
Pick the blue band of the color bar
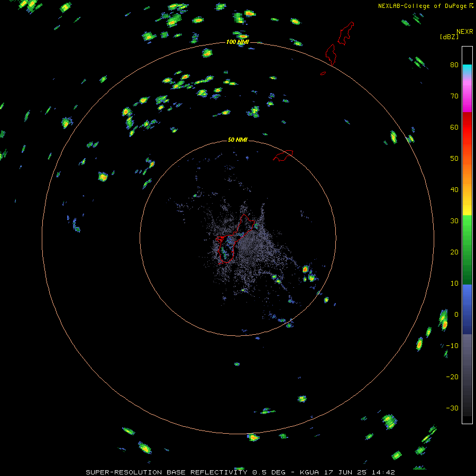pos(467,309)
